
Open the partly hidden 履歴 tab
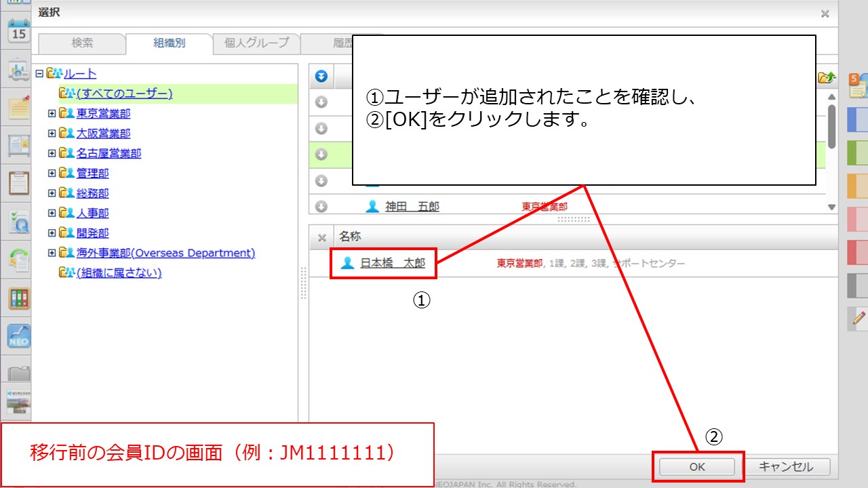coord(326,43)
